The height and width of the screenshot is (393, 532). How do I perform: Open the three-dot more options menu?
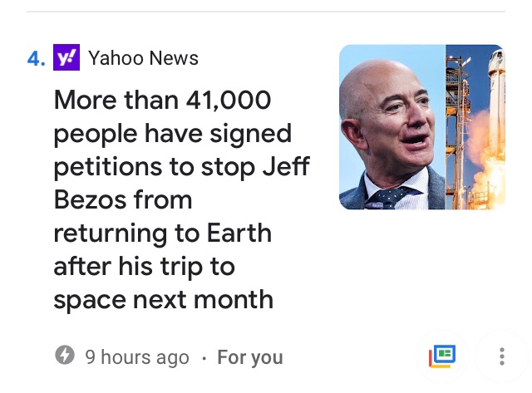click(502, 356)
